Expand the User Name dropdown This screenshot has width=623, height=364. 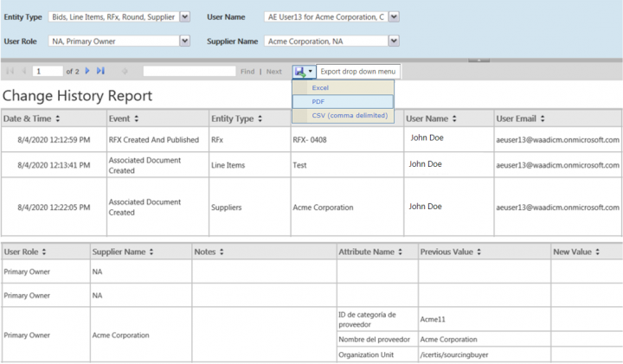click(394, 16)
